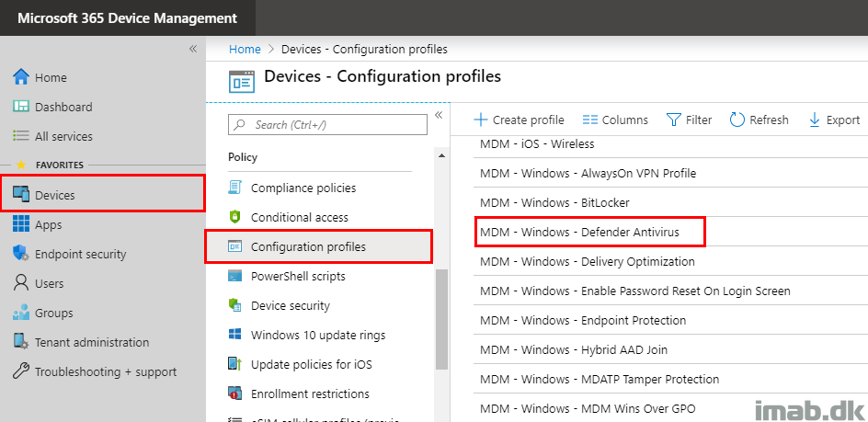
Task: Click the Windows 10 update rings icon
Action: click(x=234, y=335)
